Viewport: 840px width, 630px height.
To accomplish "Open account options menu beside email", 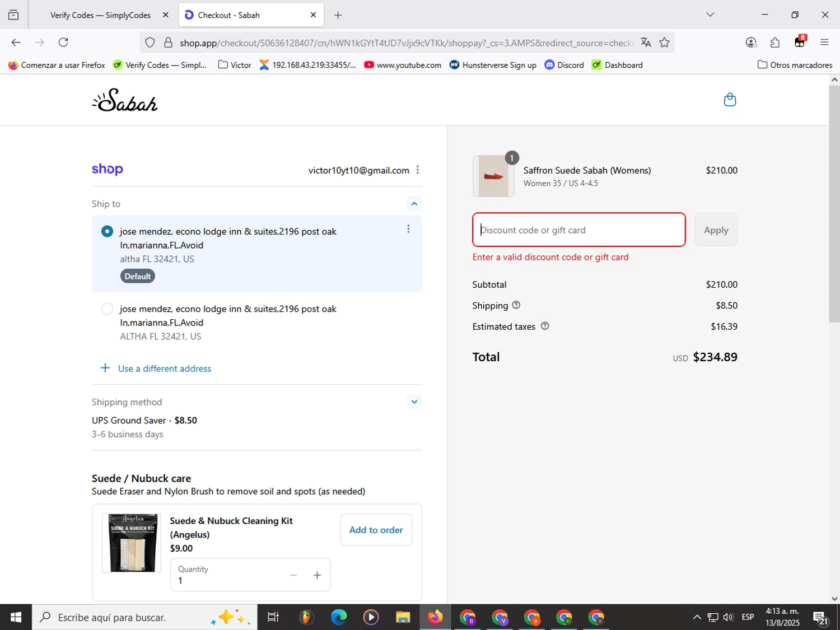I will point(418,170).
